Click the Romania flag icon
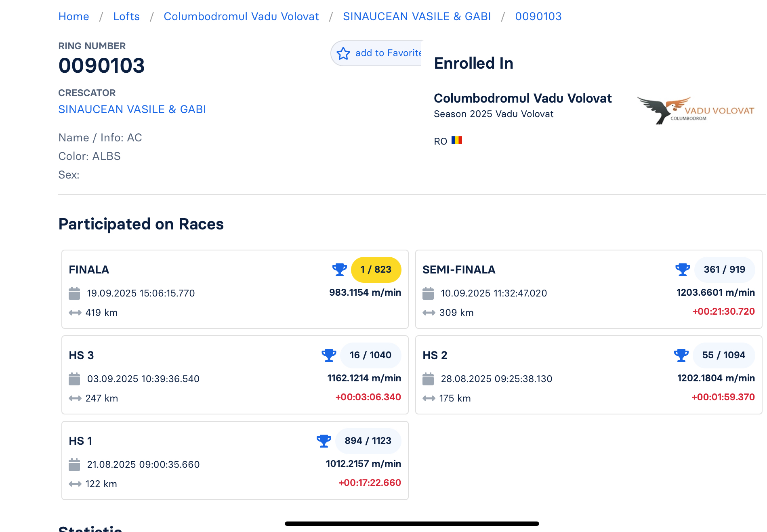This screenshot has height=532, width=767. [x=457, y=141]
